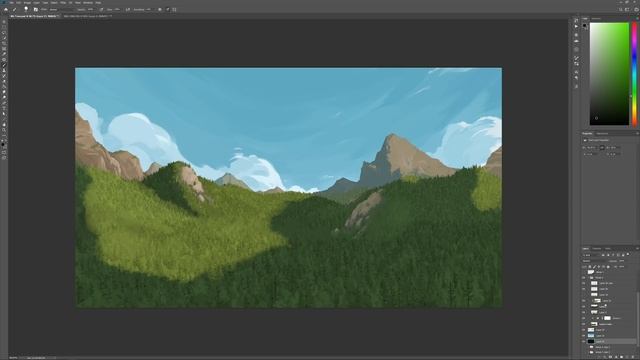
Task: Toggle pressure for opacity button
Action: [x=101, y=9]
